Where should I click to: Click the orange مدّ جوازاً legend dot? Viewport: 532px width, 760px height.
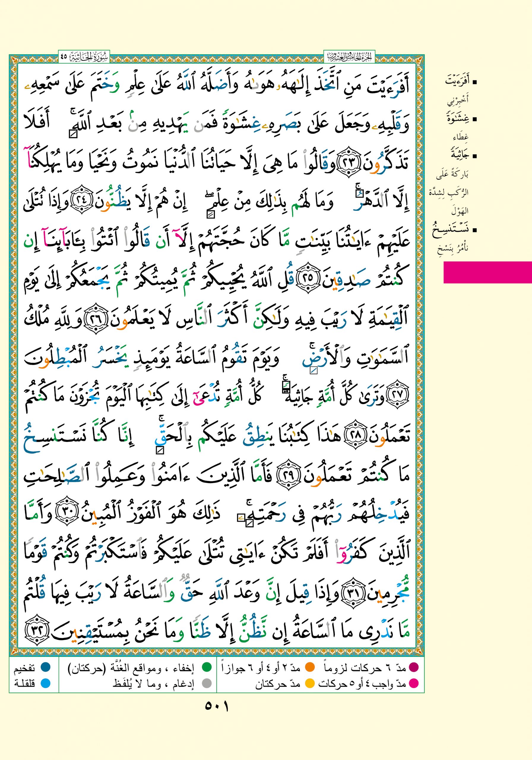point(310,667)
